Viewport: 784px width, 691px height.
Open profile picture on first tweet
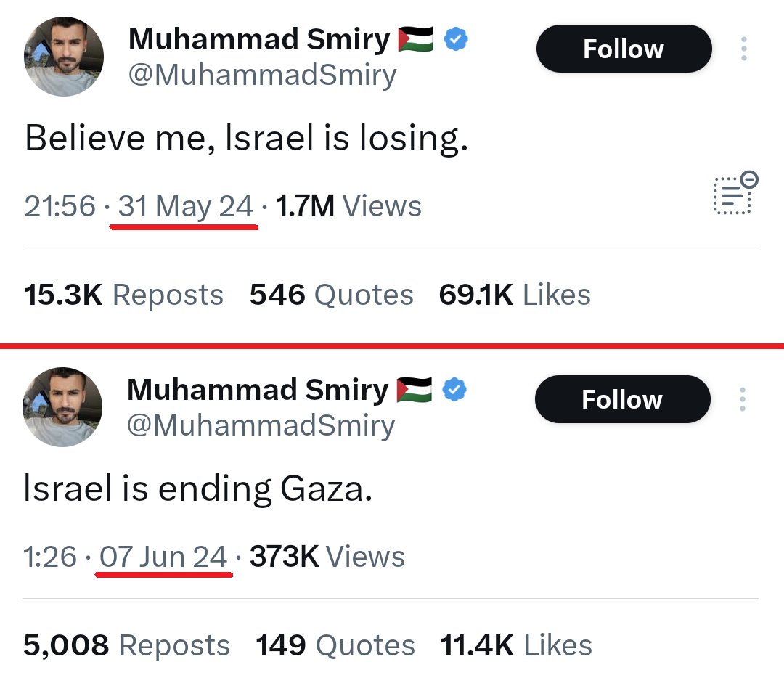click(x=63, y=57)
